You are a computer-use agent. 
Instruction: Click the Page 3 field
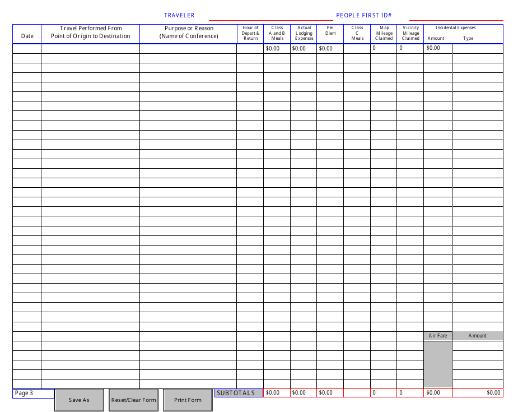(33, 394)
